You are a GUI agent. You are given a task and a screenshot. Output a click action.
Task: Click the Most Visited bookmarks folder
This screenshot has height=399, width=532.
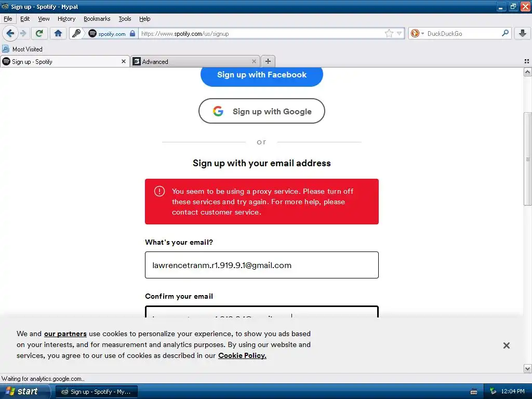click(x=22, y=49)
